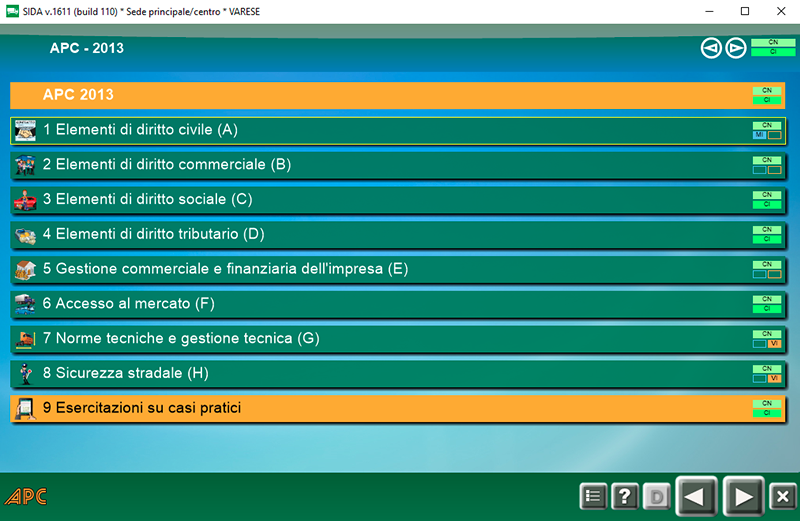Close the module with the bottom X button

tap(784, 495)
